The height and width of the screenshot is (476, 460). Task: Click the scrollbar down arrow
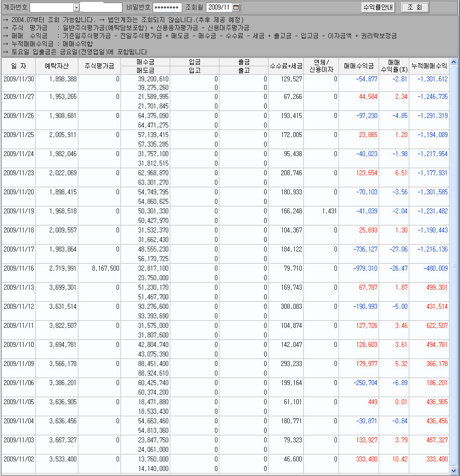(454, 470)
